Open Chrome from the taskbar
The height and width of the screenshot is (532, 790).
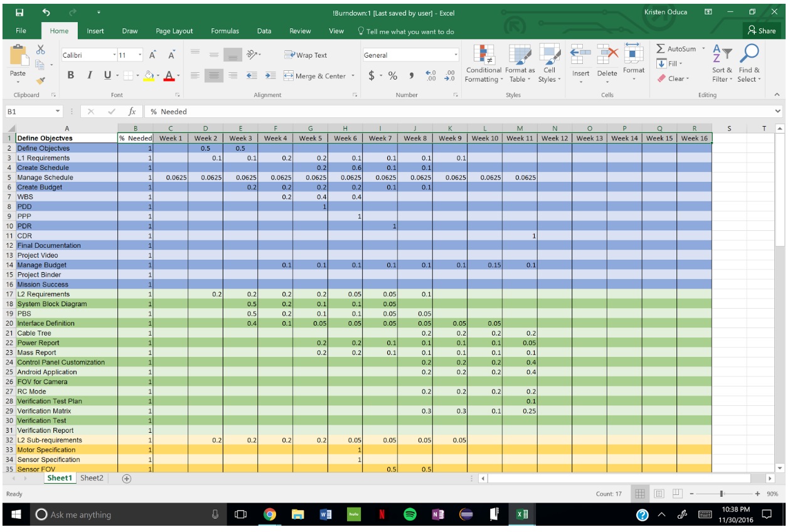[x=270, y=514]
